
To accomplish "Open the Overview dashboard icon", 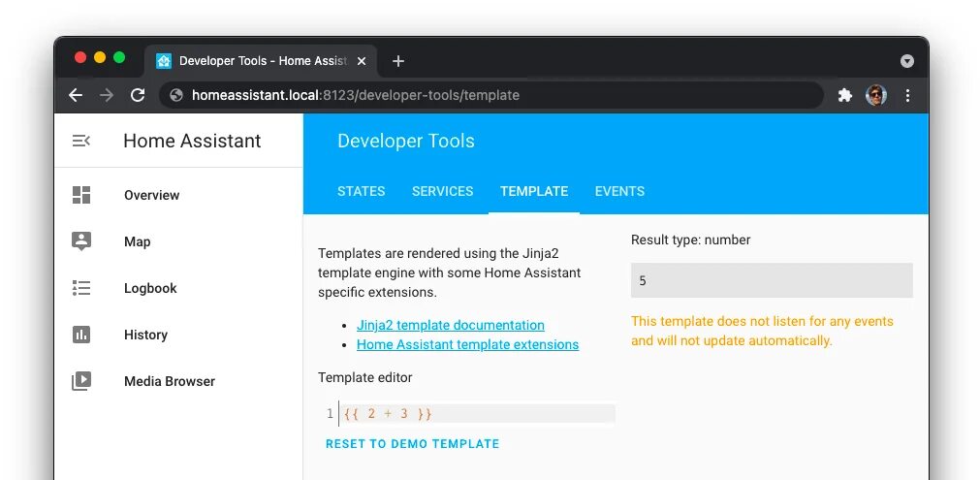I will point(81,195).
